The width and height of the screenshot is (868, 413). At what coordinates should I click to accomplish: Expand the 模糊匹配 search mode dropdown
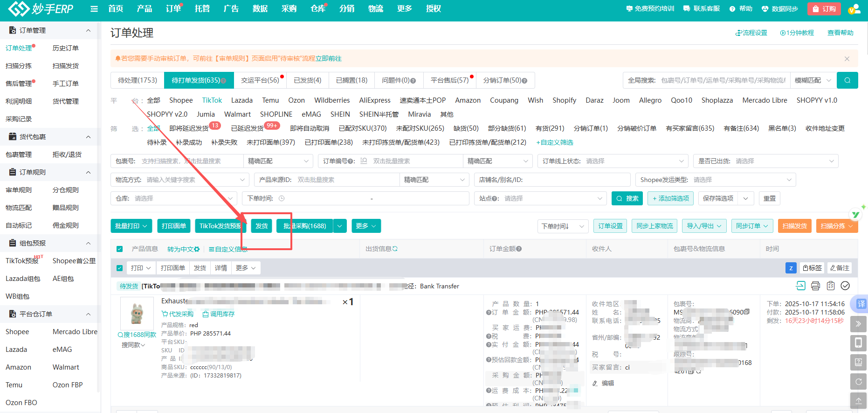(x=813, y=80)
